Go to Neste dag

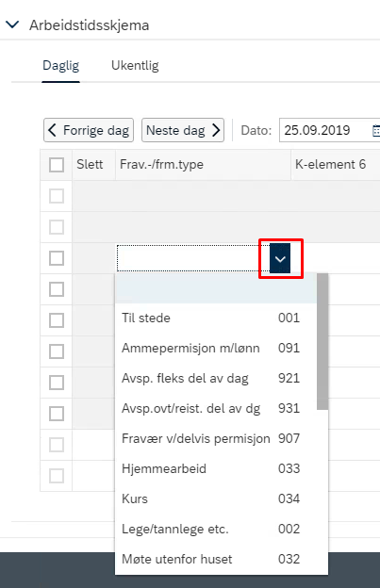click(x=183, y=130)
